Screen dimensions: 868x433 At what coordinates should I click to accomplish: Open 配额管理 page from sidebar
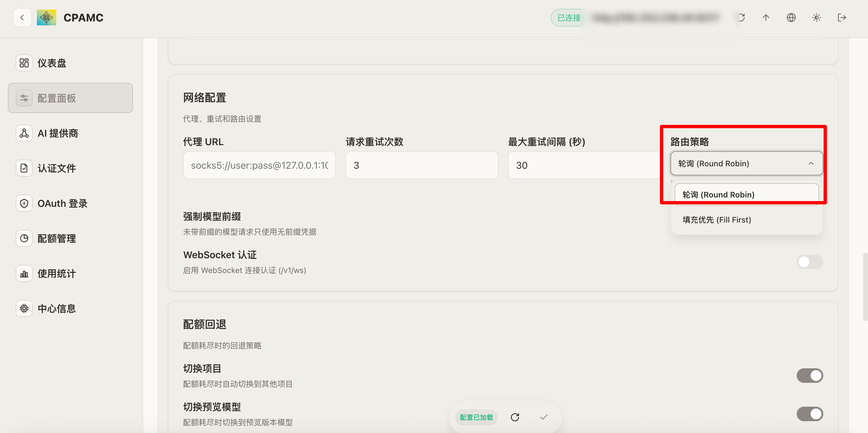[x=56, y=238]
